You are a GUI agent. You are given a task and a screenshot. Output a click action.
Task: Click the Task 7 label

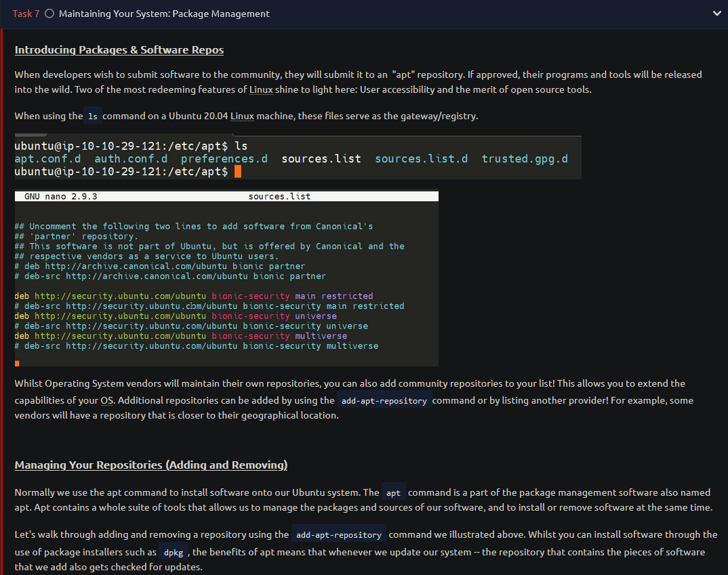[26, 14]
